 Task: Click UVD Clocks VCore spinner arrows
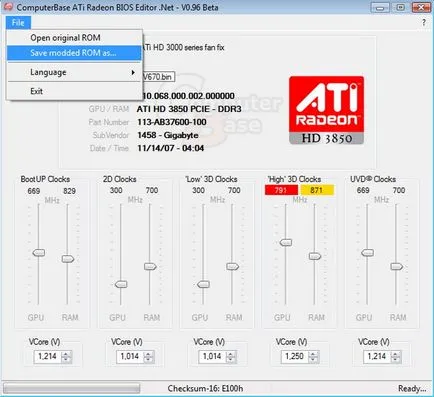tap(396, 357)
